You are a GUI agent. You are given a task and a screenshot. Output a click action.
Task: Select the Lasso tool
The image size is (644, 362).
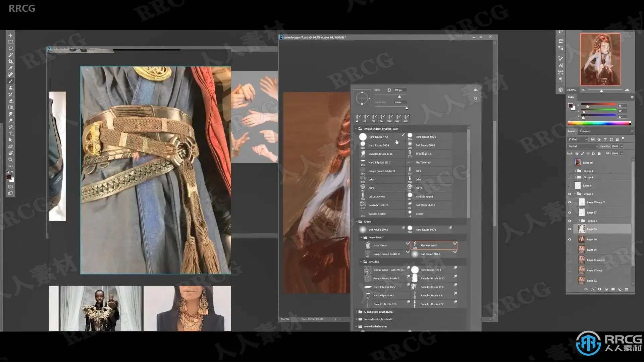click(10, 49)
